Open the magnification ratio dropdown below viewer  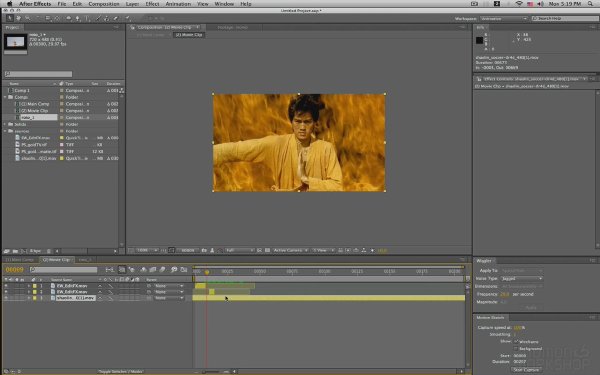pos(147,250)
